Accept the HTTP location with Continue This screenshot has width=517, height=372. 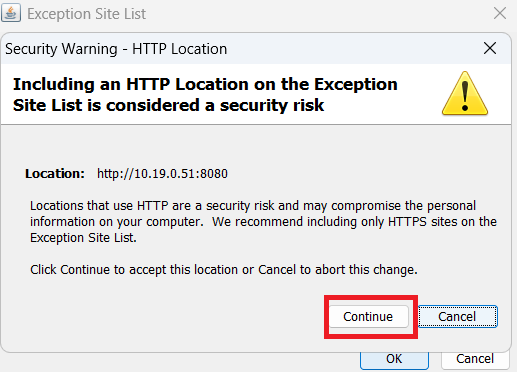click(368, 316)
